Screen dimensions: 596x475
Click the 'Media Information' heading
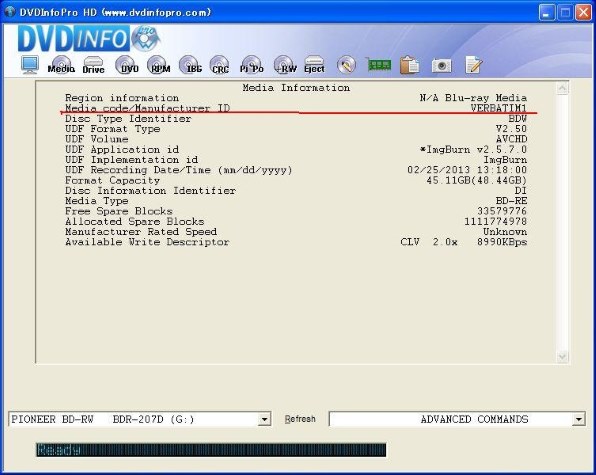296,88
